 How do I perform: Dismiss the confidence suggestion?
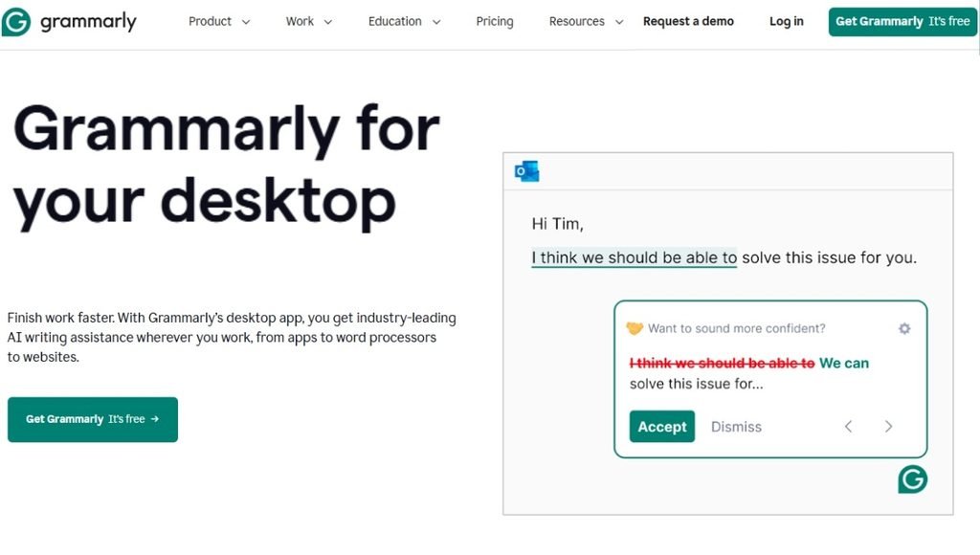[x=736, y=427]
